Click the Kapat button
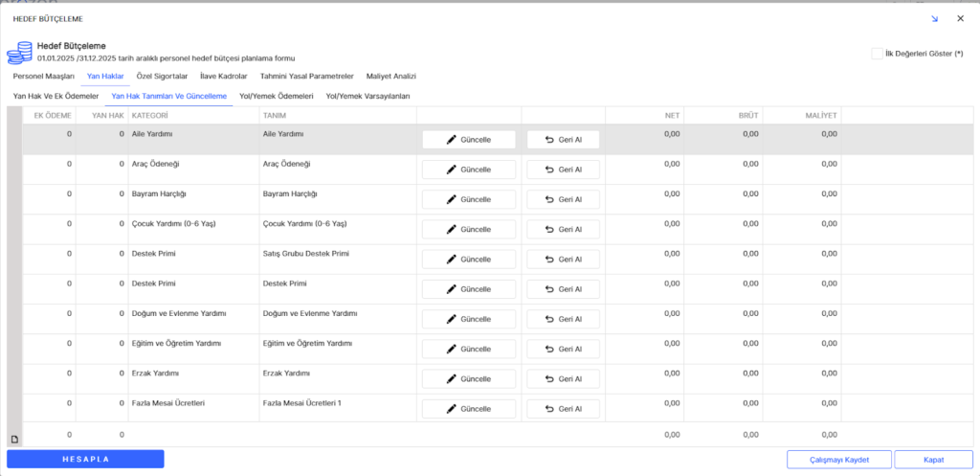This screenshot has height=476, width=980. [933, 460]
